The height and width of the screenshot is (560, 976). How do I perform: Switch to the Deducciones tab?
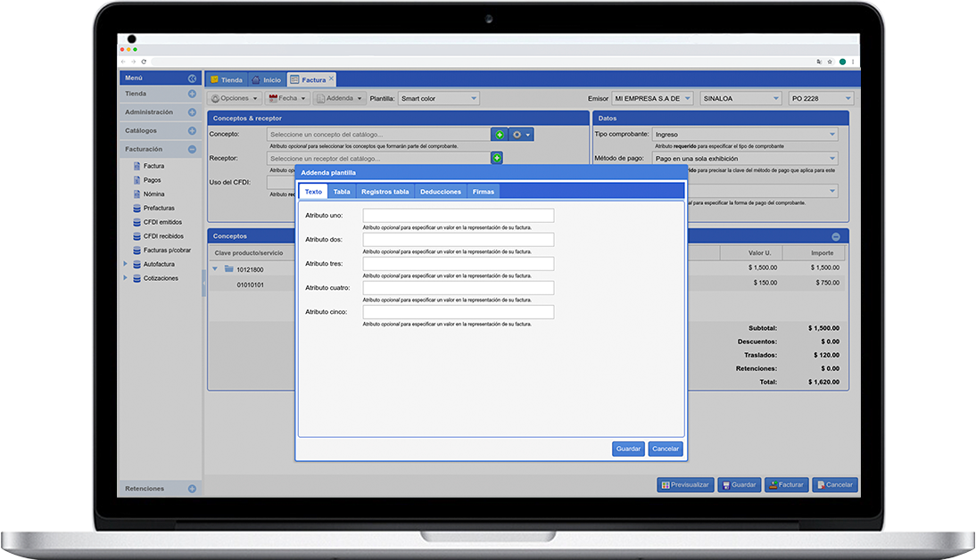[x=441, y=192]
